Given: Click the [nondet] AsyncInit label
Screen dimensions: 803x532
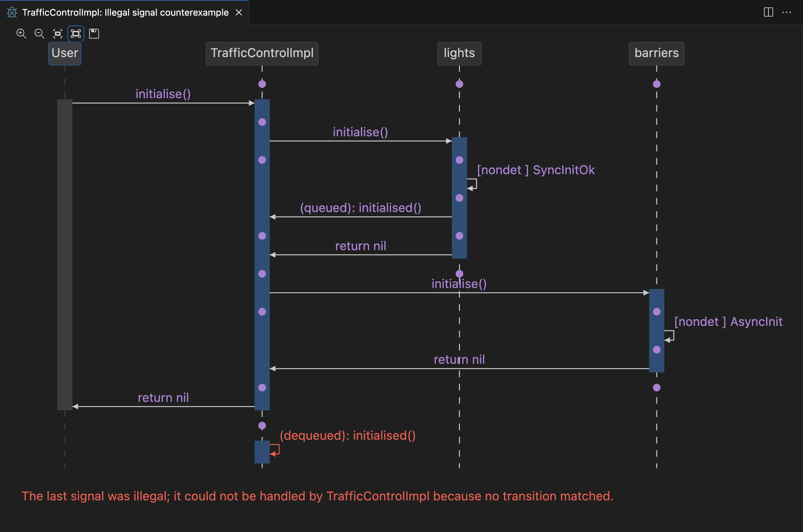Looking at the screenshot, I should 728,322.
